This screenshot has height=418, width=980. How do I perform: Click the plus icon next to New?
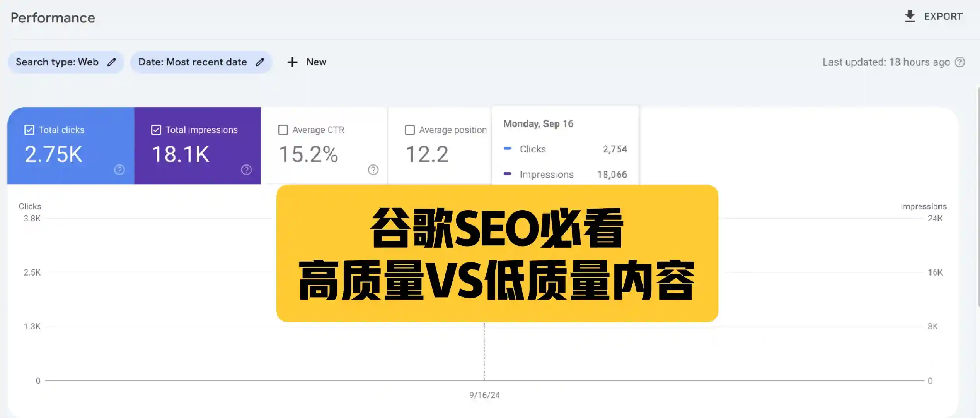click(x=292, y=62)
